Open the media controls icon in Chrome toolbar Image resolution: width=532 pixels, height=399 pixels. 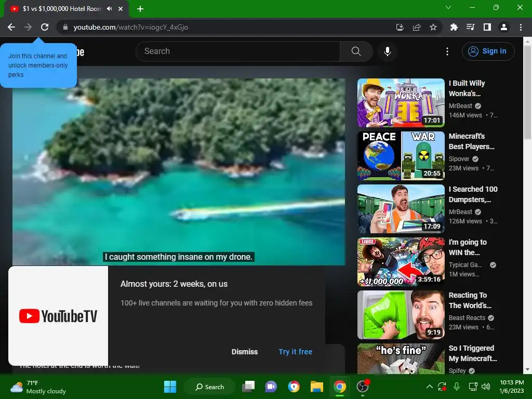point(470,27)
